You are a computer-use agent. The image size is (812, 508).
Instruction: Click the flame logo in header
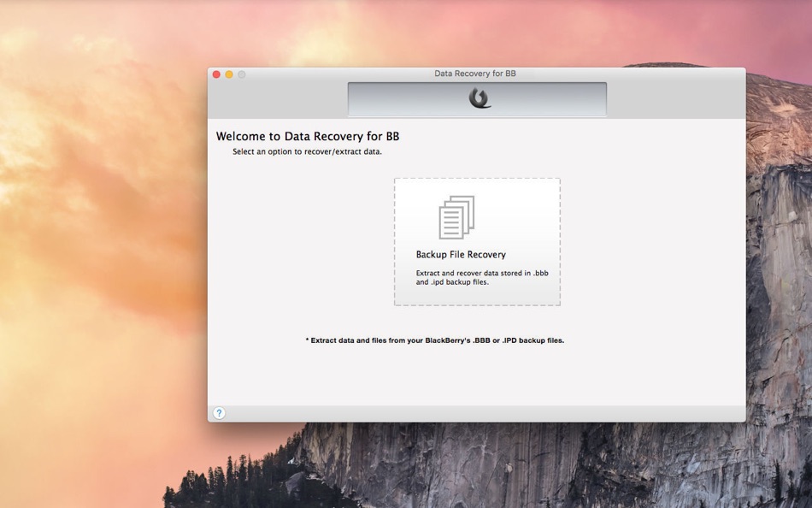(x=480, y=97)
